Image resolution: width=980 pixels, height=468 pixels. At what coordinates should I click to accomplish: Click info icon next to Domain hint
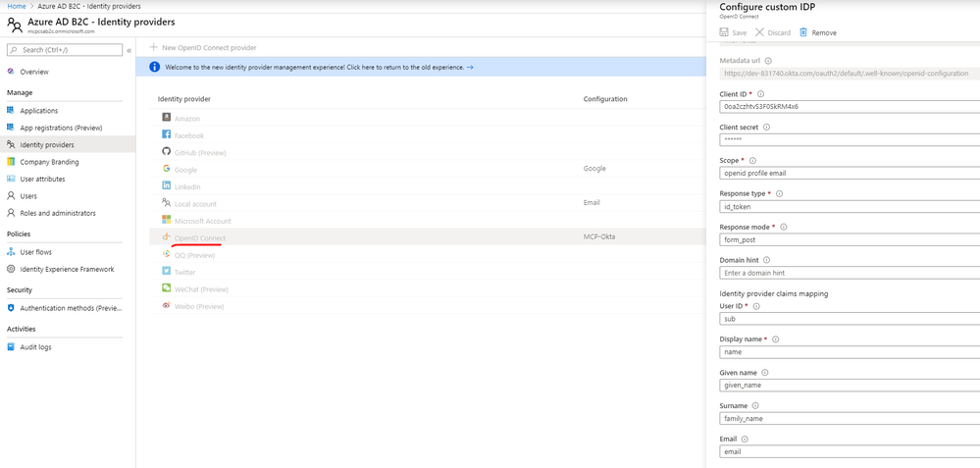(767, 260)
